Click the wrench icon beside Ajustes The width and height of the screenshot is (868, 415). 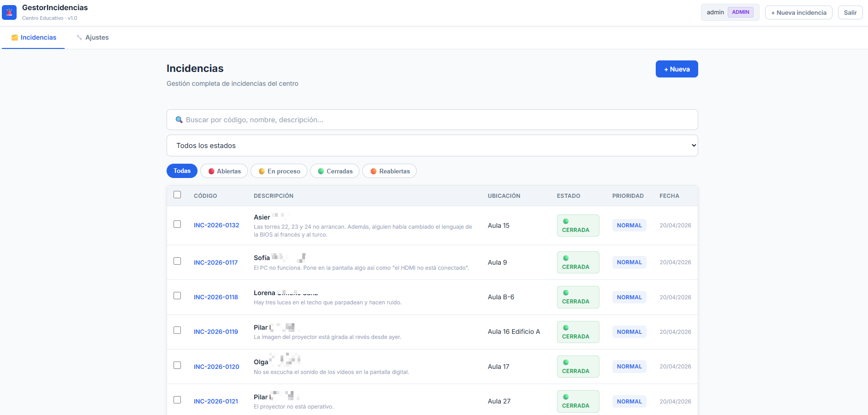(x=79, y=37)
